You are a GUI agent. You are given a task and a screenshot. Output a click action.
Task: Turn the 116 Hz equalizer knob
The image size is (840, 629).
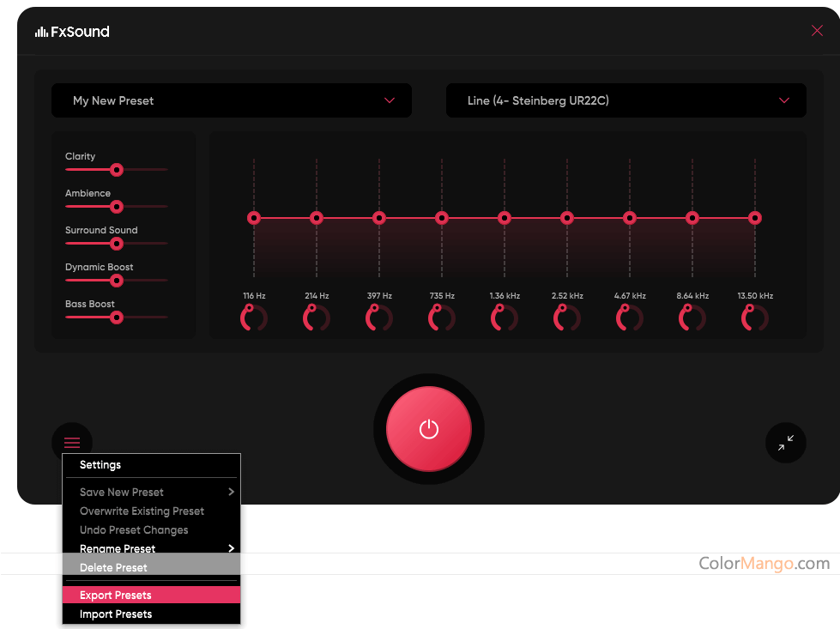click(x=253, y=318)
